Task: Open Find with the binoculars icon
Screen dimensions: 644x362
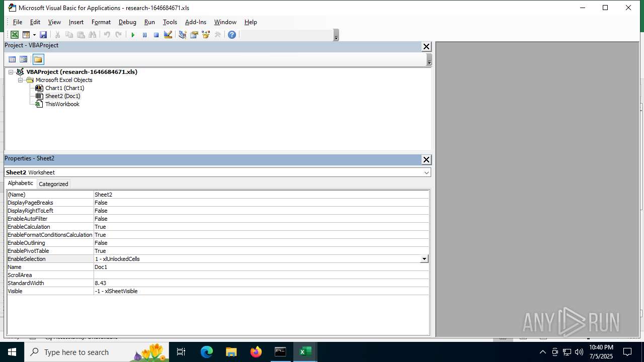Action: pos(93,35)
